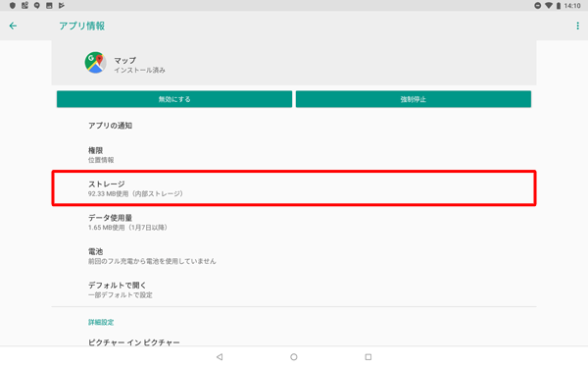This screenshot has height=368, width=588.
Task: Tap the 詳細設定 section header
Action: (x=101, y=322)
